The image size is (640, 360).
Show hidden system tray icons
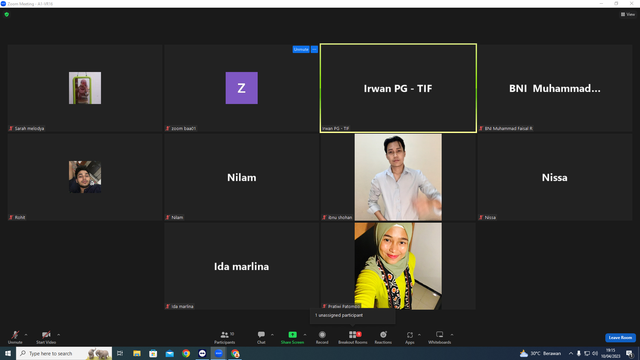click(571, 353)
